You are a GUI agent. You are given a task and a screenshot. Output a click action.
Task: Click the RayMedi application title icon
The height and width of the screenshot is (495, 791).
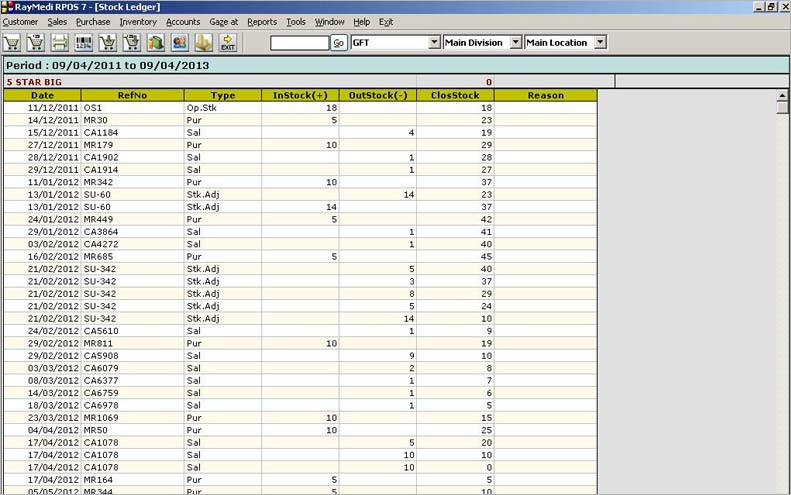coord(7,7)
